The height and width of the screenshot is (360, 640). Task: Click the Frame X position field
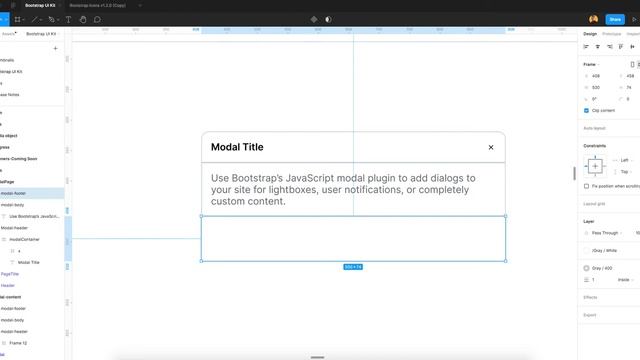tap(596, 76)
